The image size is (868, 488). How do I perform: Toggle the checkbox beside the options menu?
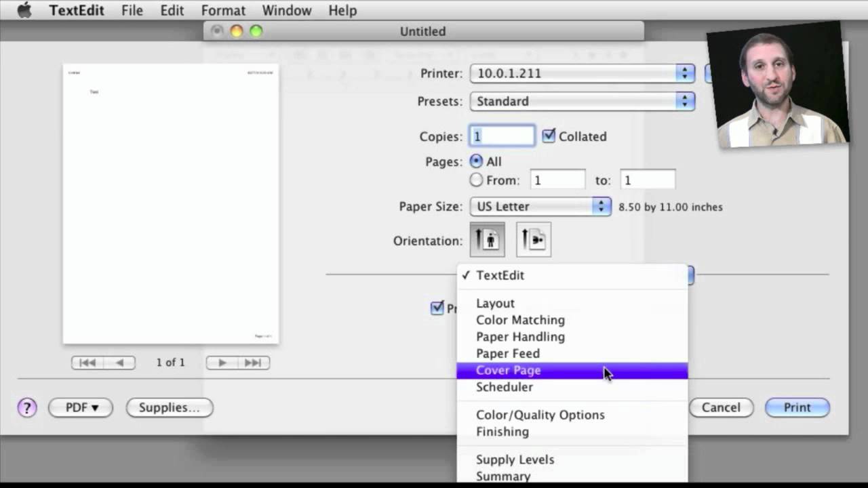(437, 308)
